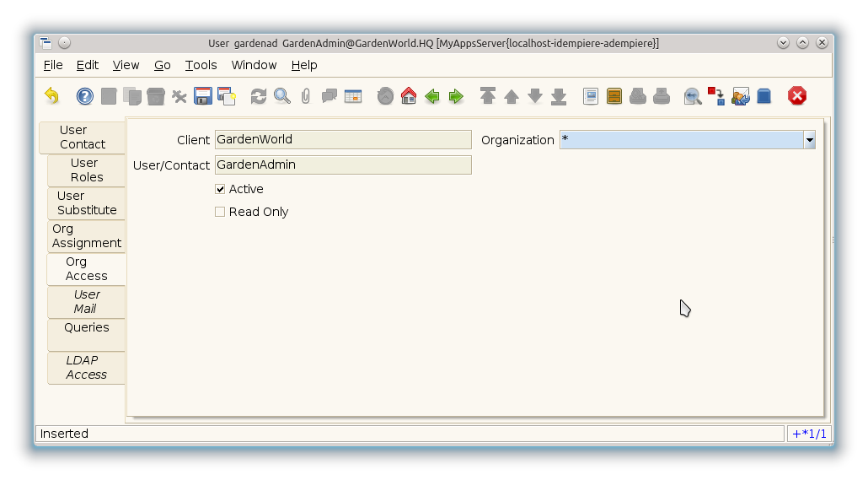The height and width of the screenshot is (480, 868).
Task: Open the LDAP Access tab
Action: click(x=86, y=367)
